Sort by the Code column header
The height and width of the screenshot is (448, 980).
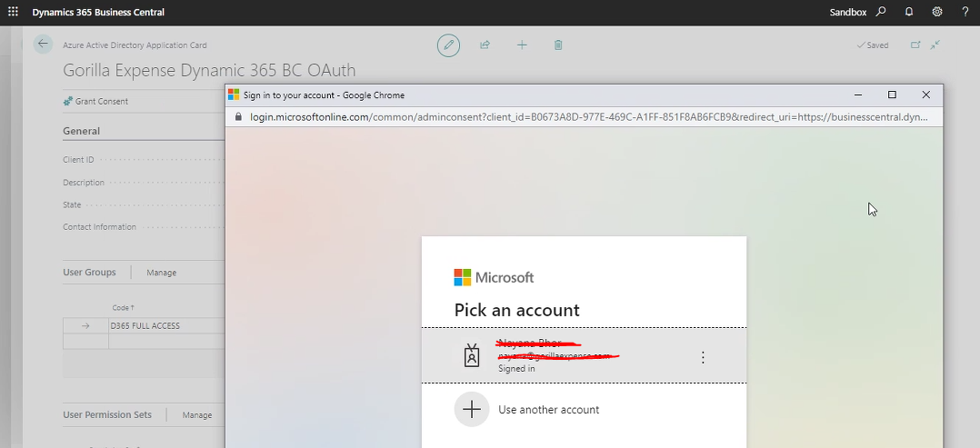123,307
